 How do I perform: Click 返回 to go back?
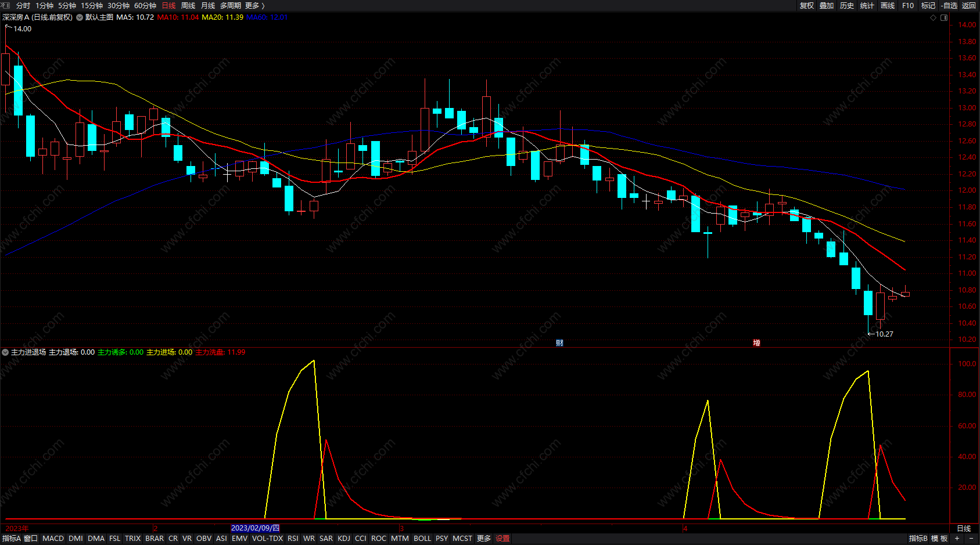[x=969, y=5]
